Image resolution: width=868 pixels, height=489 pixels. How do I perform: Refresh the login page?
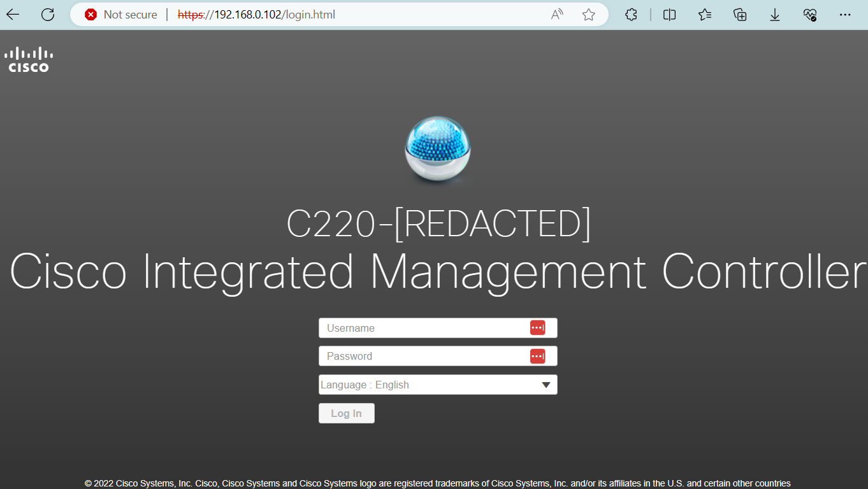click(x=48, y=15)
